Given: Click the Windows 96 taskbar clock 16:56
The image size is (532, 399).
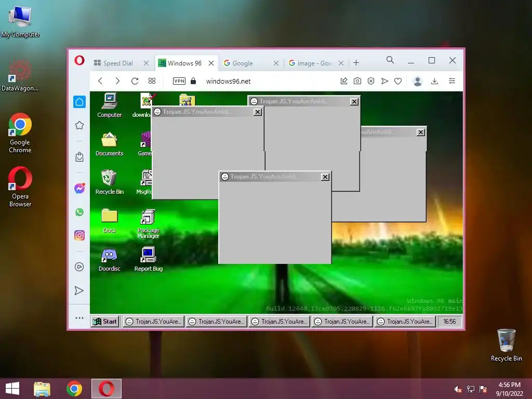Looking at the screenshot, I should (x=449, y=321).
